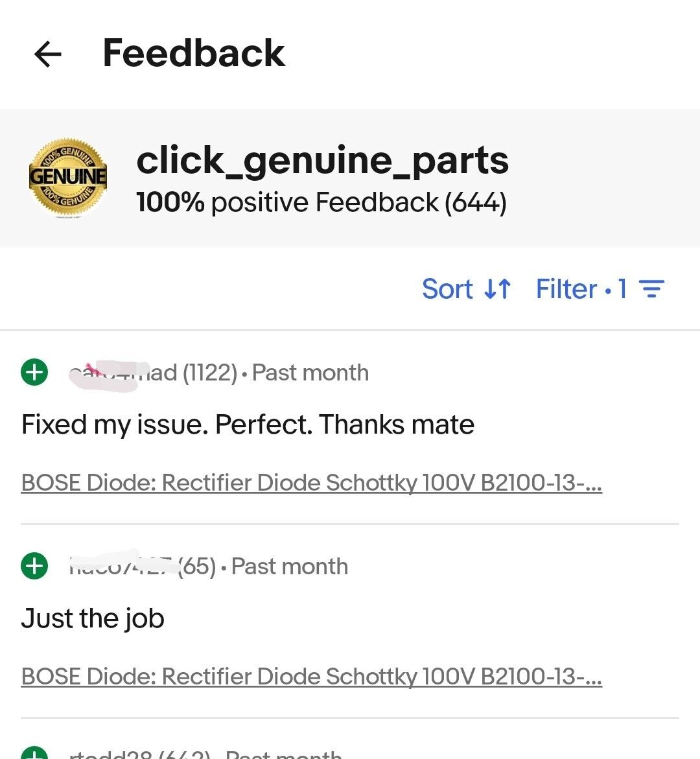The width and height of the screenshot is (700, 759).
Task: Tap positive feedback icon on first review
Action: tap(34, 372)
